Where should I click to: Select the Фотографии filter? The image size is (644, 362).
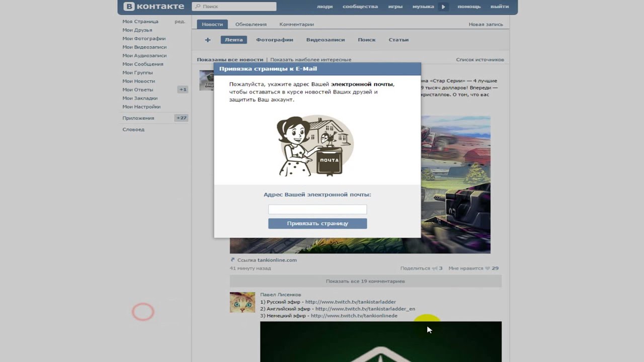click(x=275, y=40)
